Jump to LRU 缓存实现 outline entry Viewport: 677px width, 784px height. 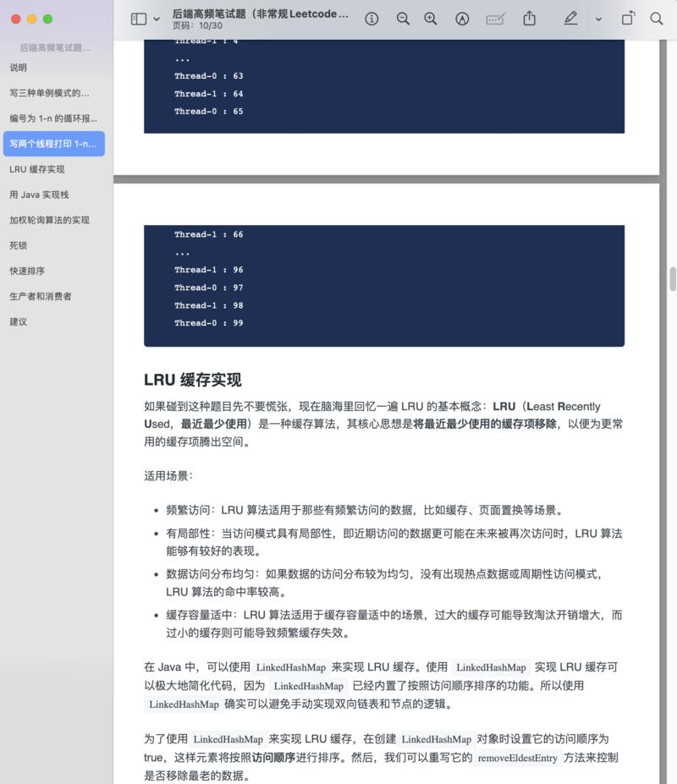(37, 169)
